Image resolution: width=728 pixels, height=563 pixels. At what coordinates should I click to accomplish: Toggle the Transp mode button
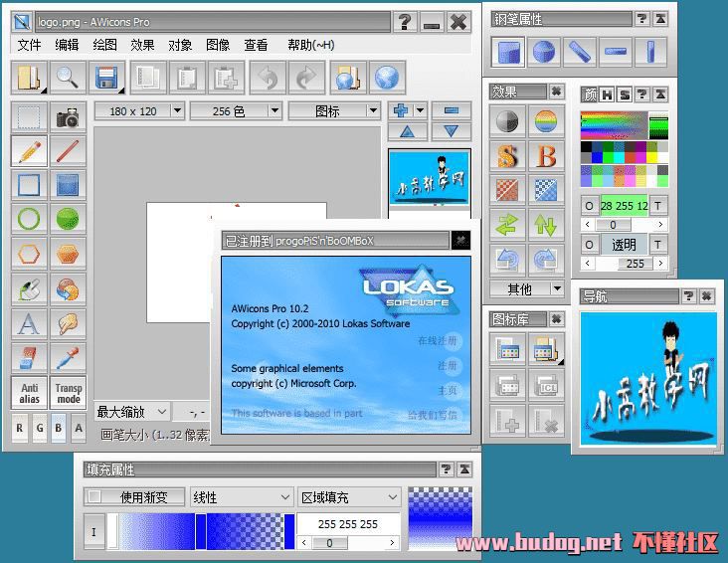point(69,393)
